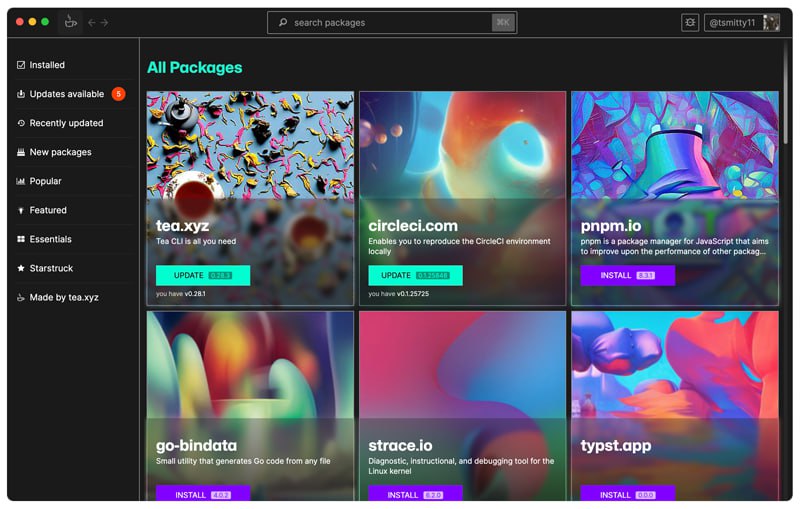Install the strace.io package

[x=415, y=494]
